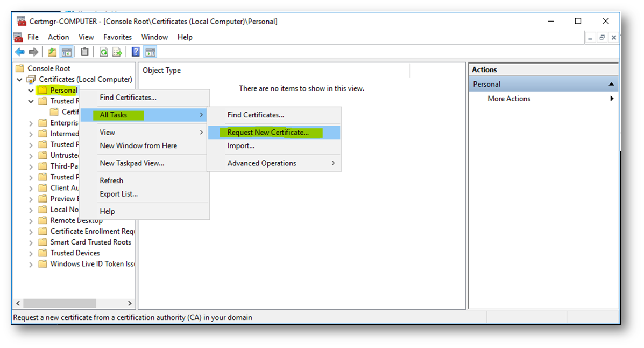Click folder icon of Smart Card Trusted Roots

(43, 242)
